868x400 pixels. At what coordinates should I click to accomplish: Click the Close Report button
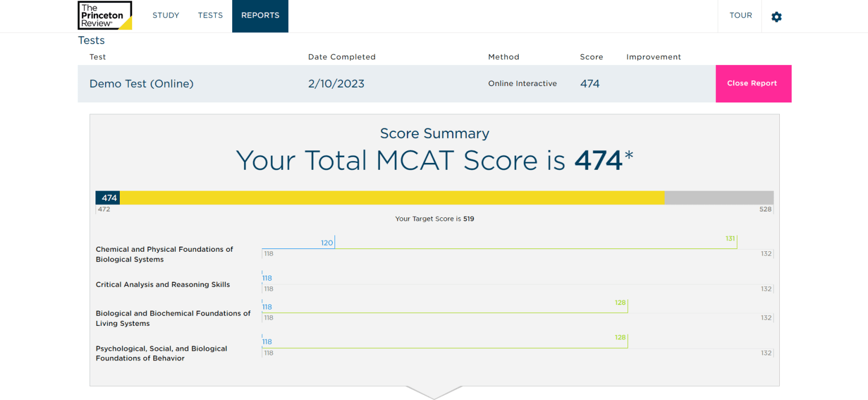click(752, 83)
